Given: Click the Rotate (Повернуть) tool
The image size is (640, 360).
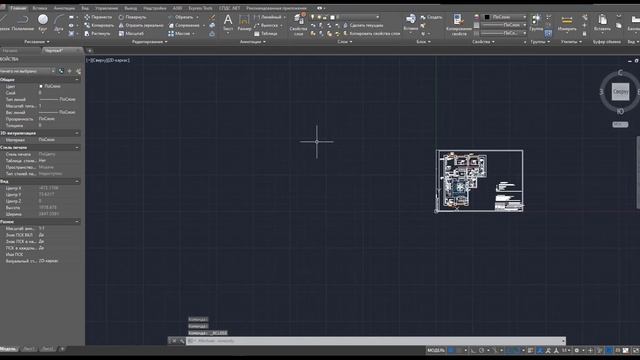Looking at the screenshot, I should pos(132,17).
